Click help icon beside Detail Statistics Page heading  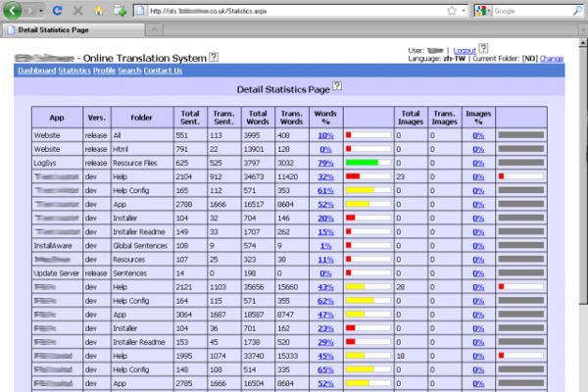pos(337,86)
